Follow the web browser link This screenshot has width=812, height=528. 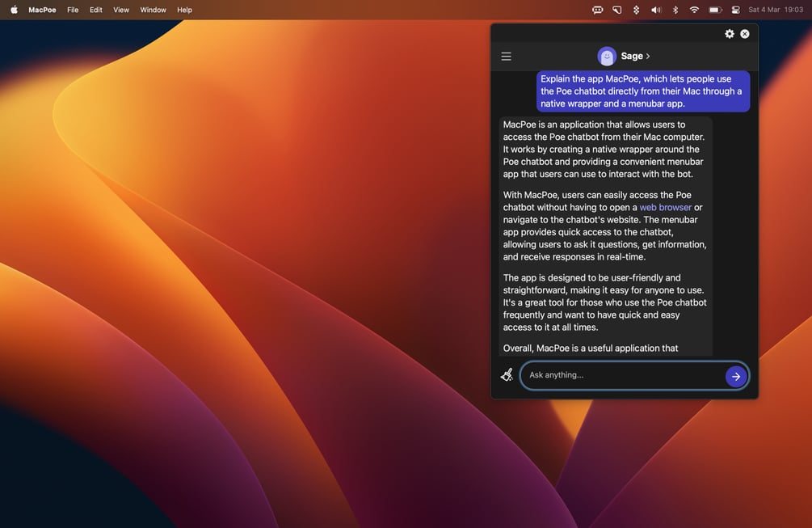click(666, 207)
